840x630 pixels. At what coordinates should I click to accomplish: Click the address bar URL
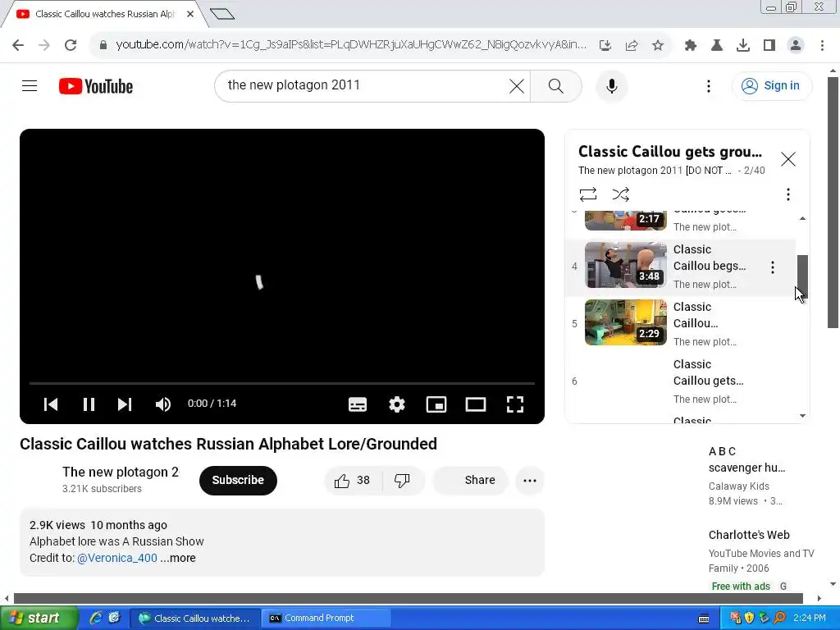[351, 44]
